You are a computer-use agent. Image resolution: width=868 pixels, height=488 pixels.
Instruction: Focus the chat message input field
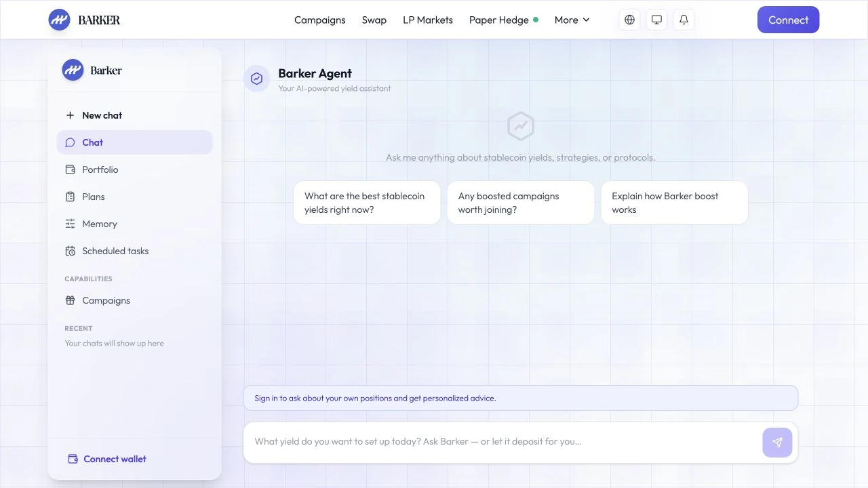pyautogui.click(x=502, y=442)
